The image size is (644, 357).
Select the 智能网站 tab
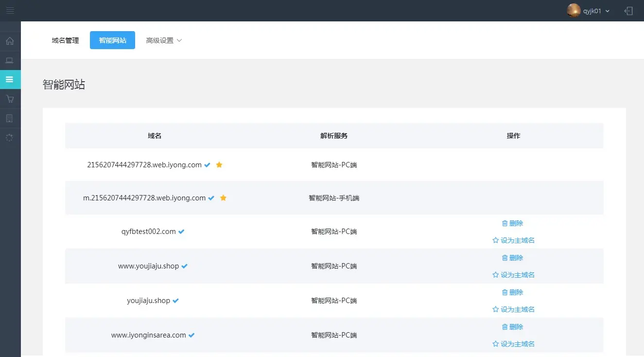[112, 40]
